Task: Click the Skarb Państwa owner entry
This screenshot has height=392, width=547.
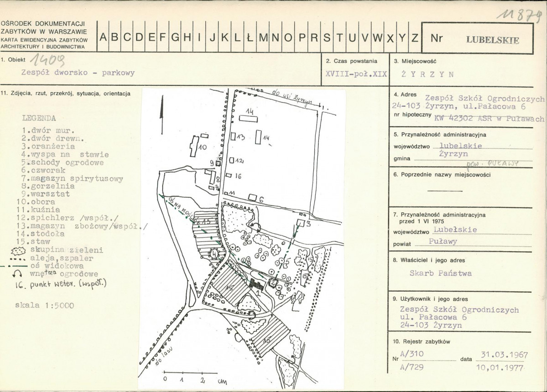Action: [441, 273]
